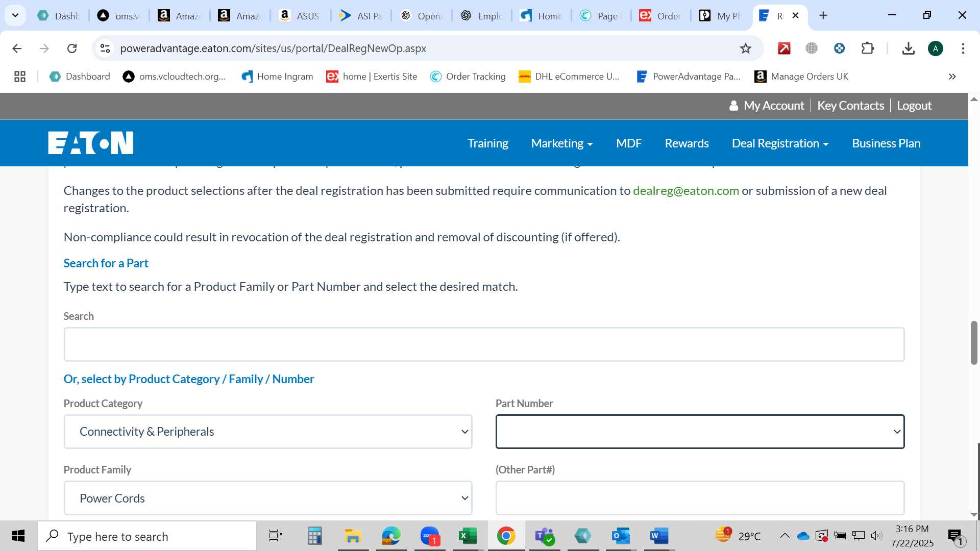Open Product Category dropdown (Connectivity & Peripherals)
This screenshot has height=551, width=980.
tap(268, 432)
